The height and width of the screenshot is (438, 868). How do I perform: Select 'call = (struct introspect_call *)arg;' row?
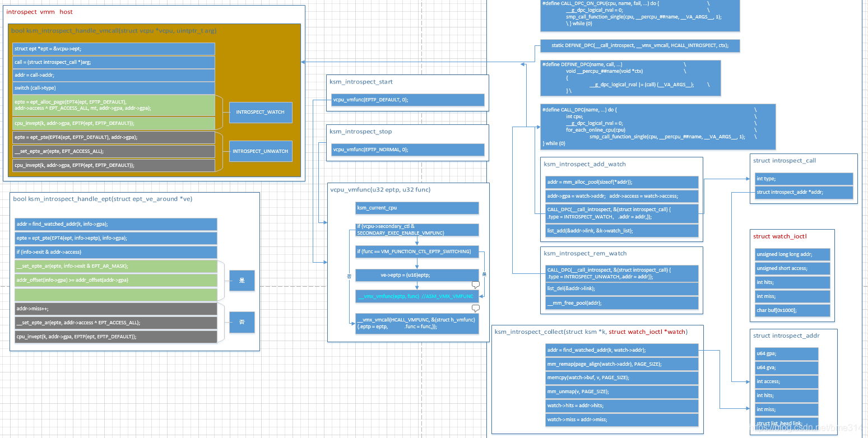(114, 62)
